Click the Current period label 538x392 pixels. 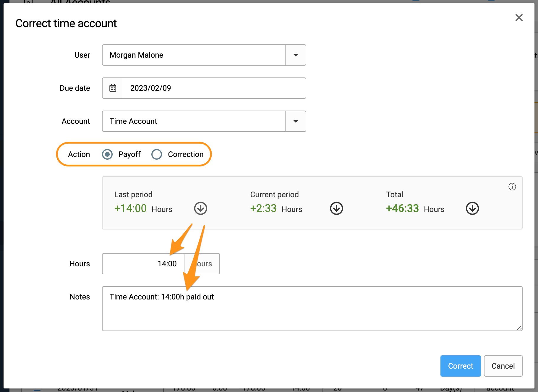pos(274,195)
